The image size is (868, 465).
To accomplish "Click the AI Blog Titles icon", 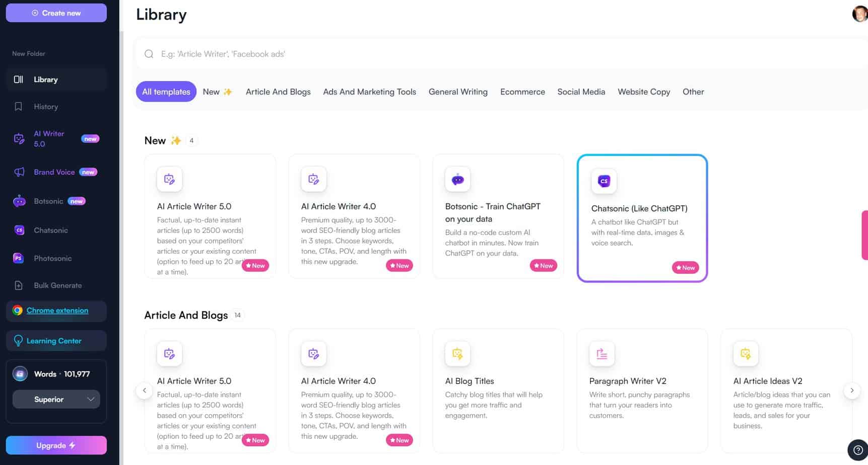I will point(457,354).
